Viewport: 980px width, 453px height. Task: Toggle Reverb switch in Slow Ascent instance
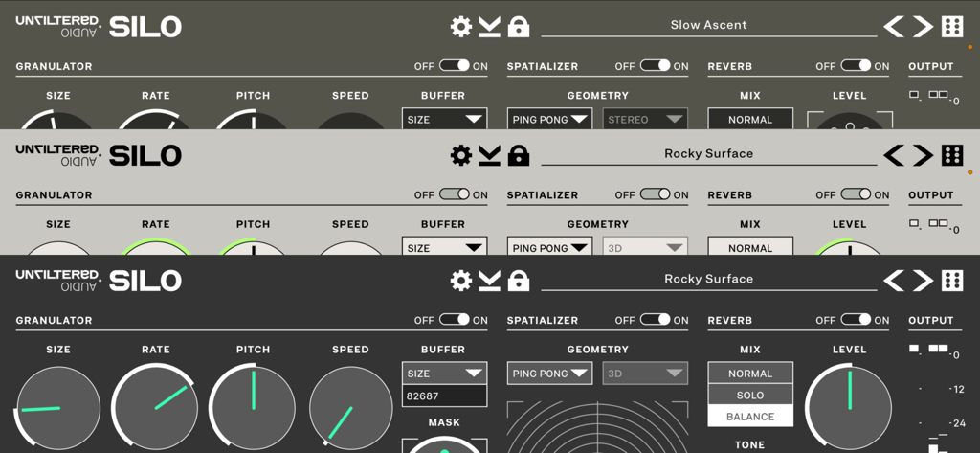point(856,66)
